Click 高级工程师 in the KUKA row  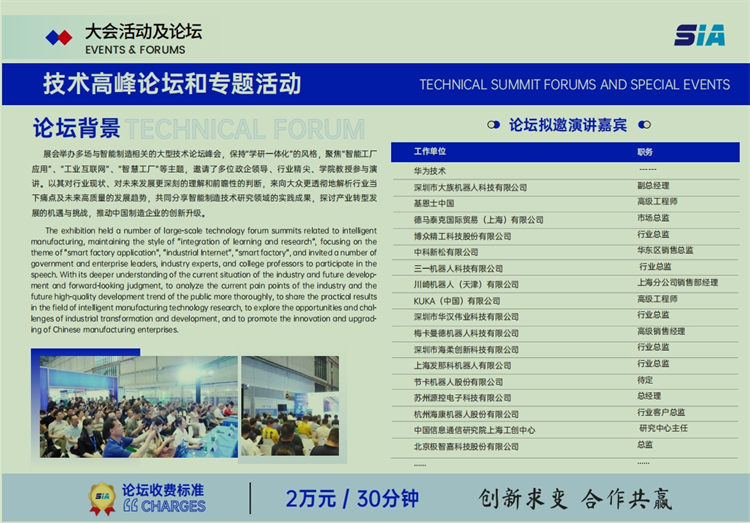(x=657, y=299)
